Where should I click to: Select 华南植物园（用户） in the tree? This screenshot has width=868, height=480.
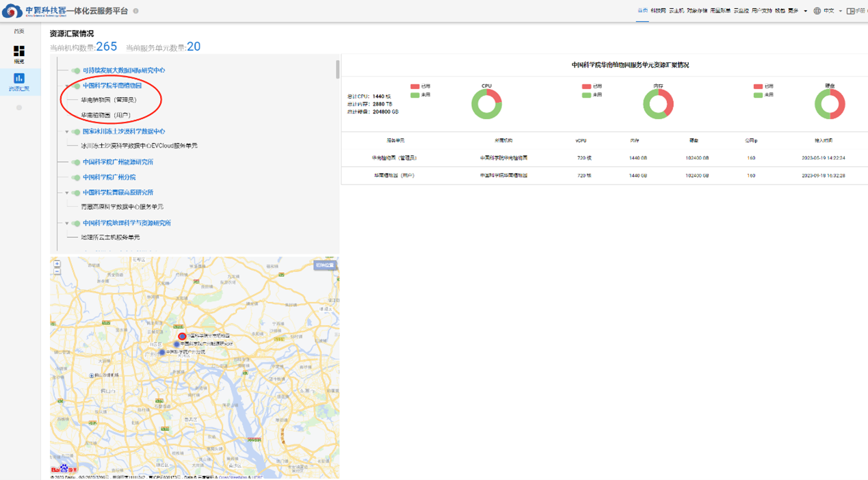[106, 116]
